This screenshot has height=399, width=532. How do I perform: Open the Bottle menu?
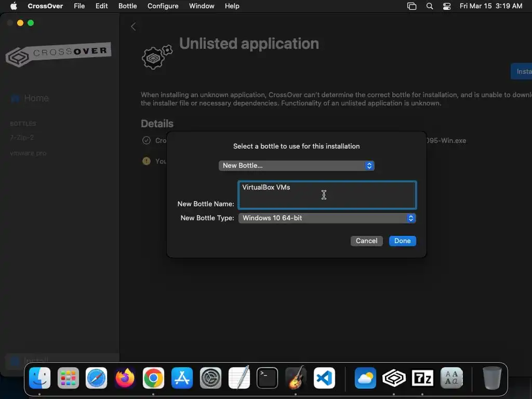(x=128, y=6)
